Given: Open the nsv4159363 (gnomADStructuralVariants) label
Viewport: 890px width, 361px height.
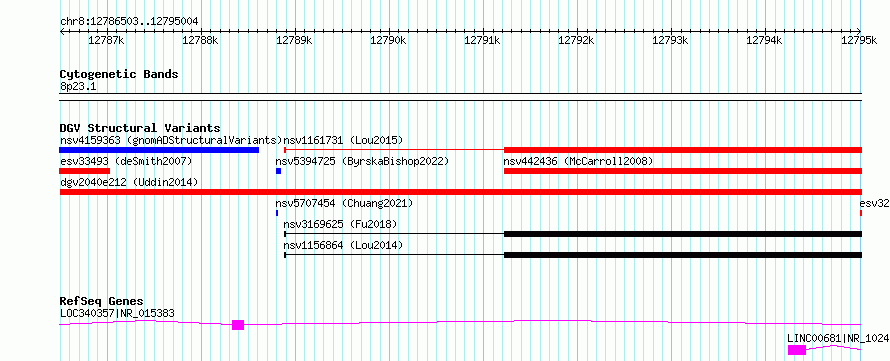Looking at the screenshot, I should click(x=171, y=140).
